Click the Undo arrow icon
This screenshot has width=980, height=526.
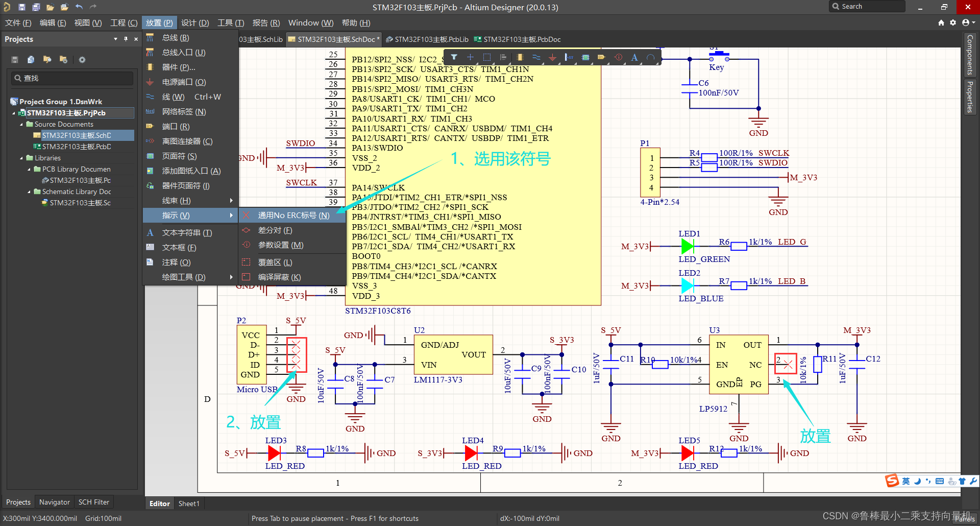point(79,7)
